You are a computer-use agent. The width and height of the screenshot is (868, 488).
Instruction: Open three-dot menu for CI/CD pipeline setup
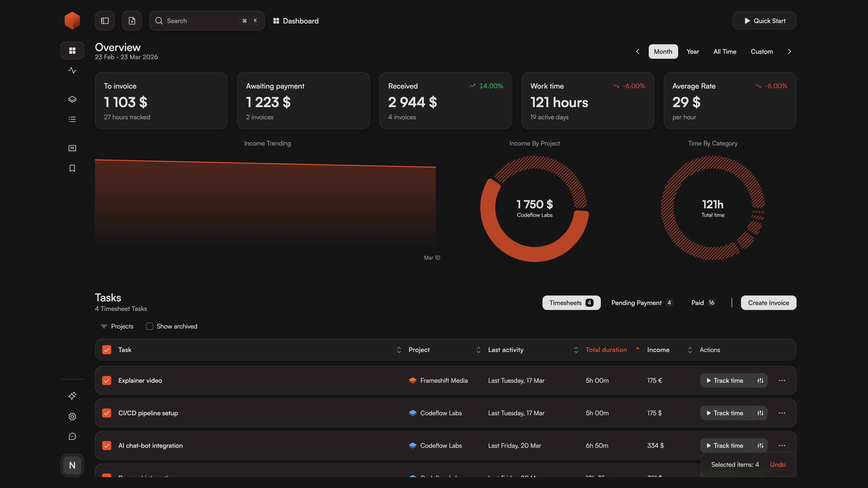[782, 413]
